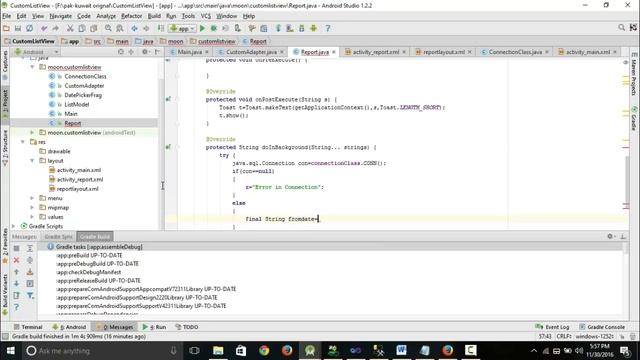The width and height of the screenshot is (640, 360).
Task: Click the Save All toolbar icon
Action: [x=18, y=28]
